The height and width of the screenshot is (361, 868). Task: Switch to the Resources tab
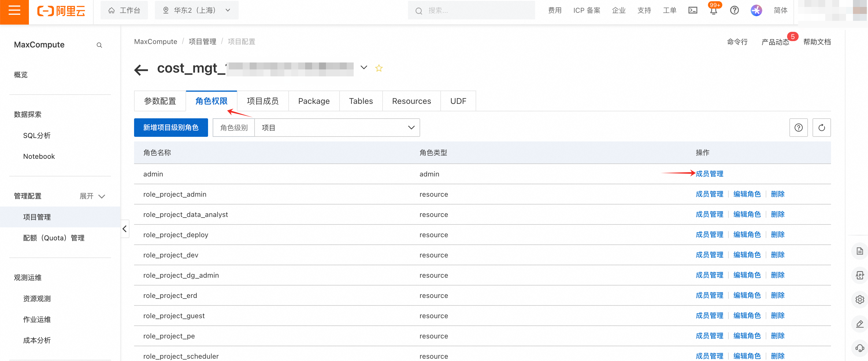(x=411, y=101)
